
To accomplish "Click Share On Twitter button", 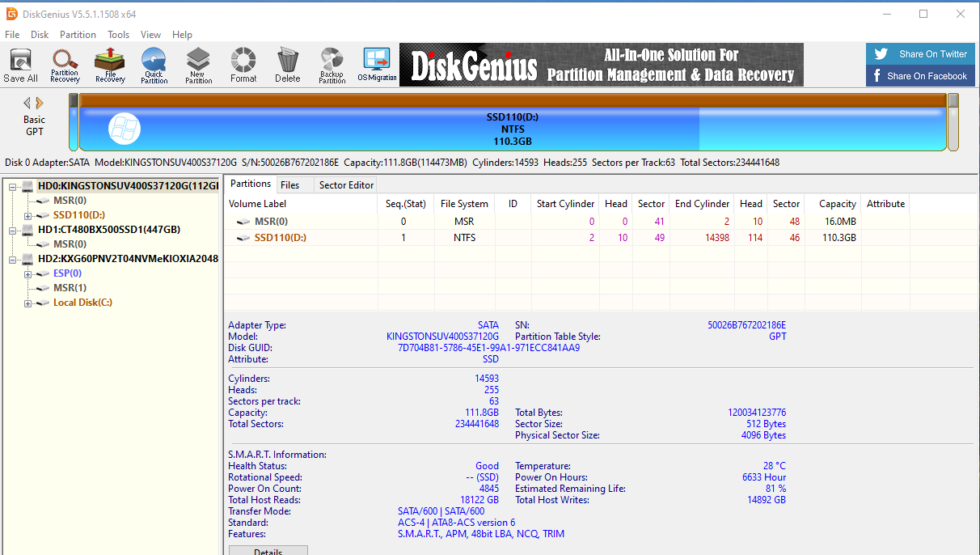I will 922,54.
